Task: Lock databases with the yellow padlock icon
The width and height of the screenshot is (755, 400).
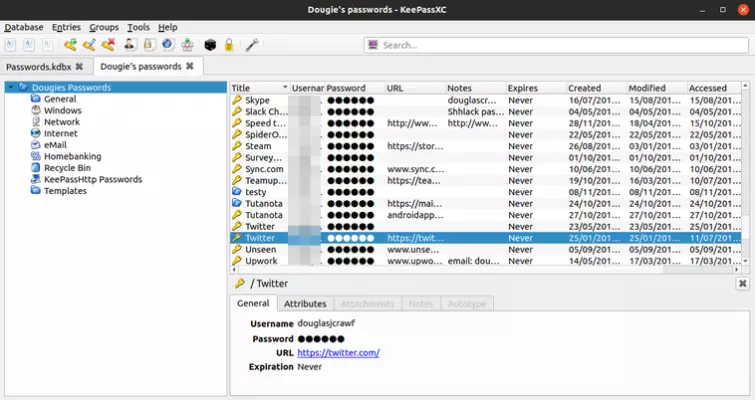Action: point(229,45)
